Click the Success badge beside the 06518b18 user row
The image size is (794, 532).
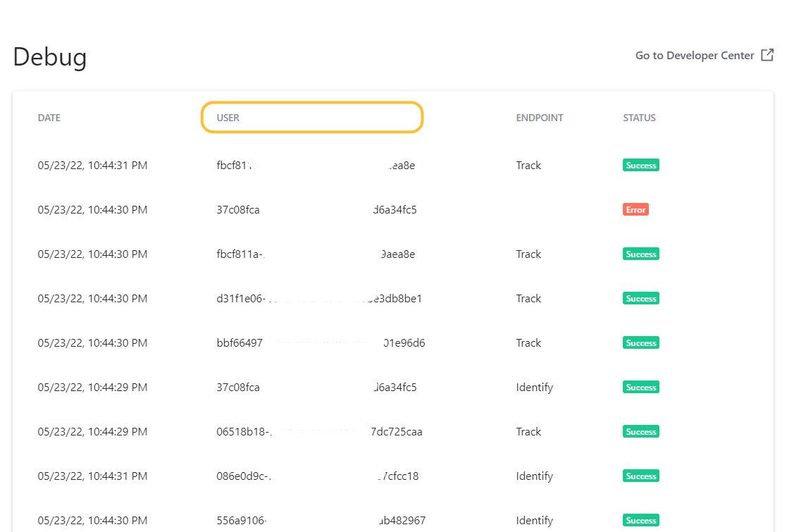[x=640, y=431]
